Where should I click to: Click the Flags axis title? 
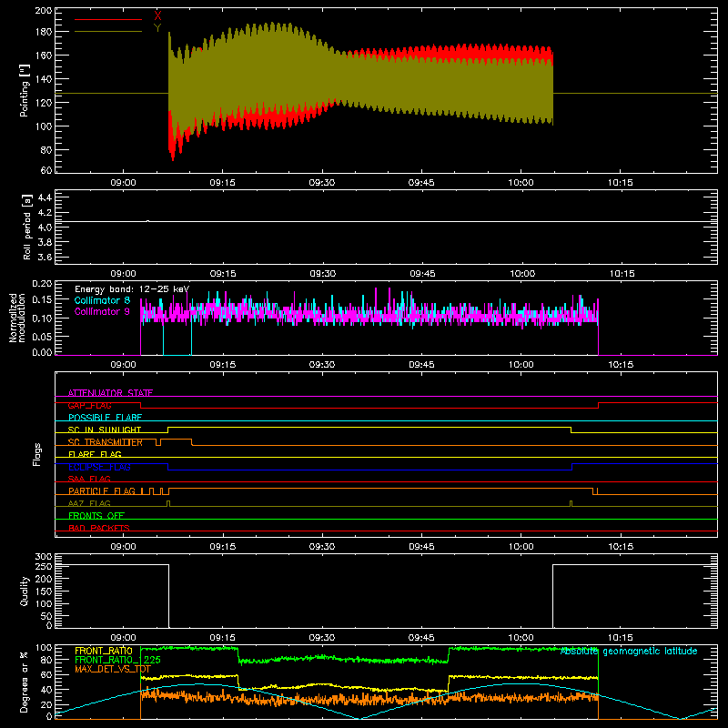point(36,454)
